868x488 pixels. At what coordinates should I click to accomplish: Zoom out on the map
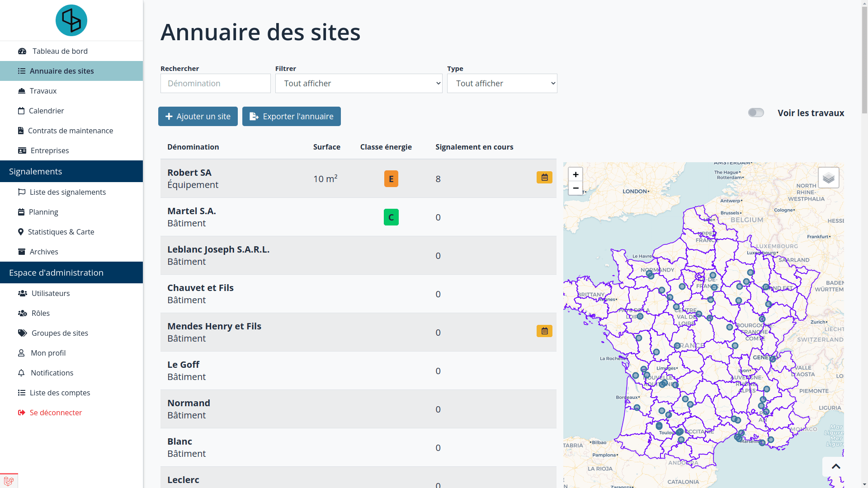[576, 188]
